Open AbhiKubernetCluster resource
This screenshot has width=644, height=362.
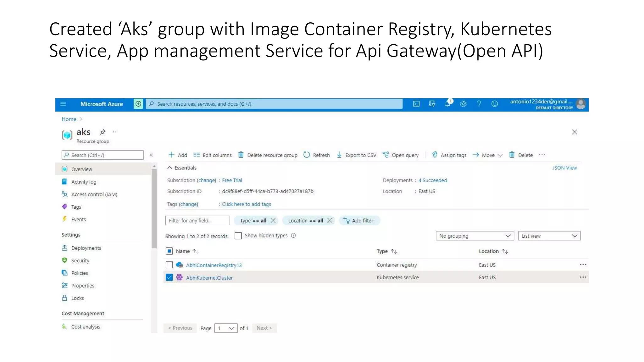pos(209,278)
